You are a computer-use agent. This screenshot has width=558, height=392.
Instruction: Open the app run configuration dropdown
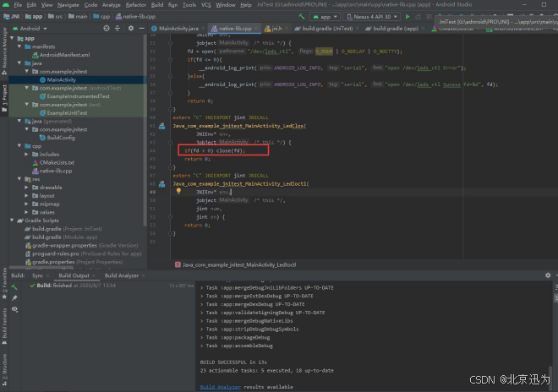pos(325,17)
